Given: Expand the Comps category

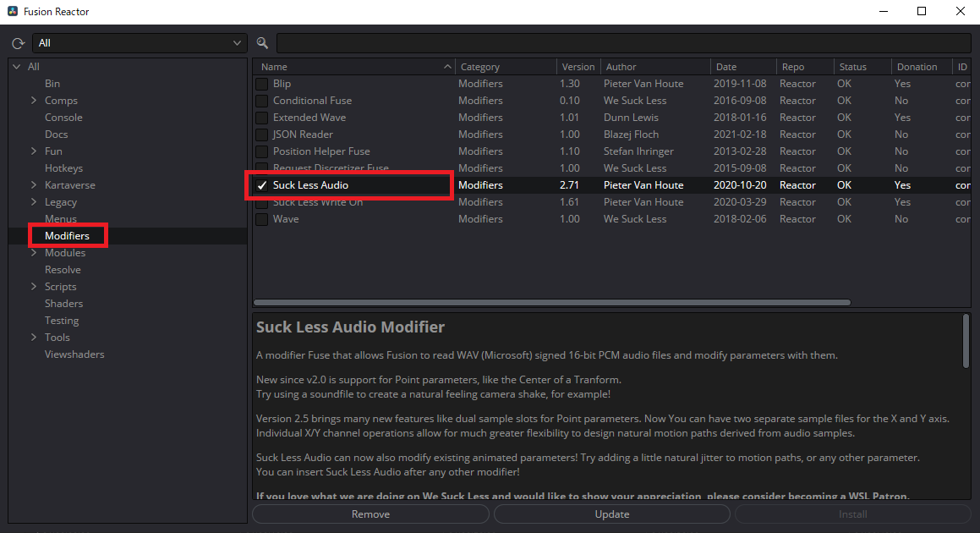Looking at the screenshot, I should point(34,100).
